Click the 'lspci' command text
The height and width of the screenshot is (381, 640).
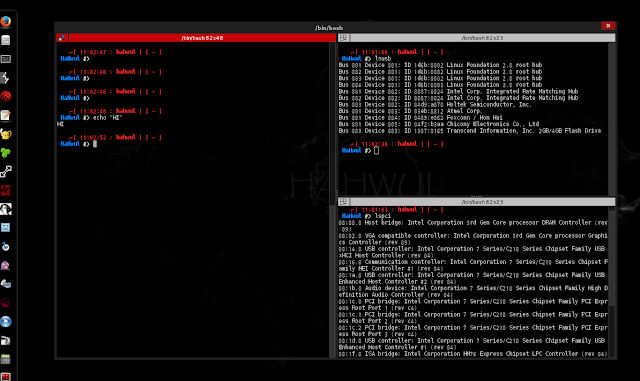point(383,216)
